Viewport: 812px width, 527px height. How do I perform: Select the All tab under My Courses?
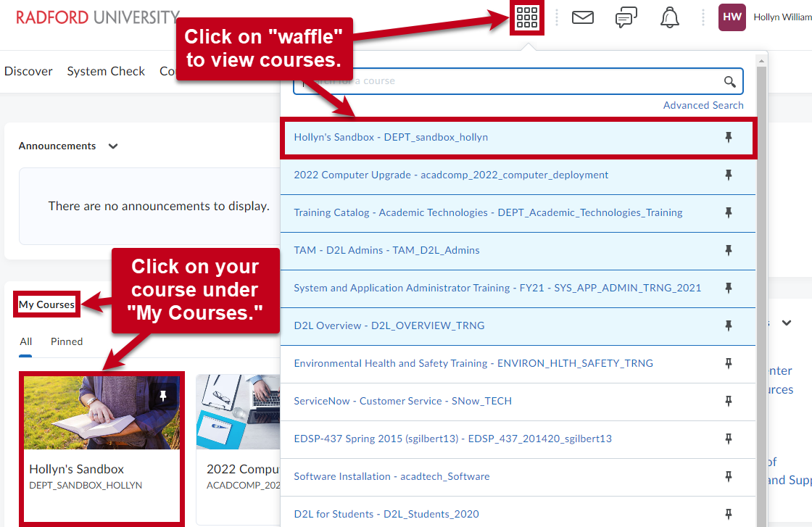click(x=26, y=341)
